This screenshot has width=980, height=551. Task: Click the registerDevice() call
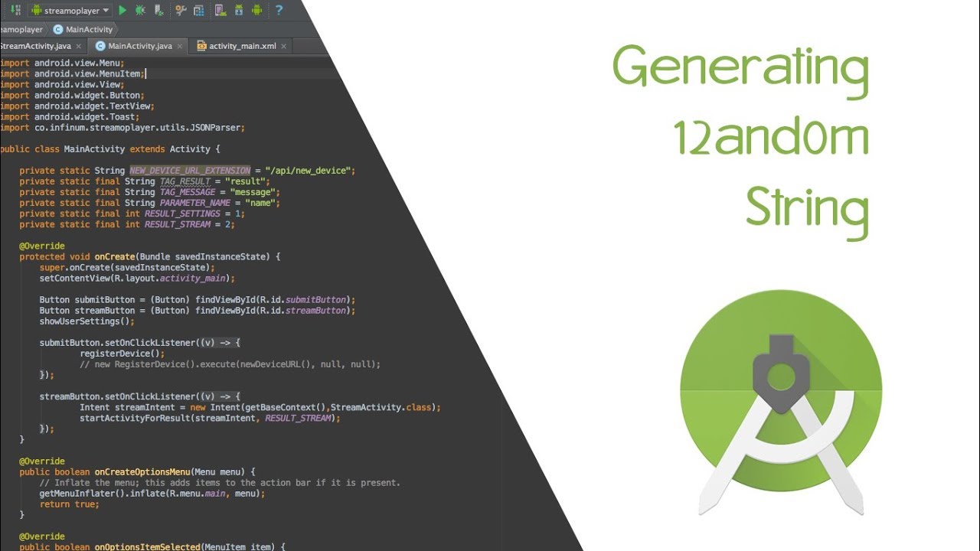point(122,353)
